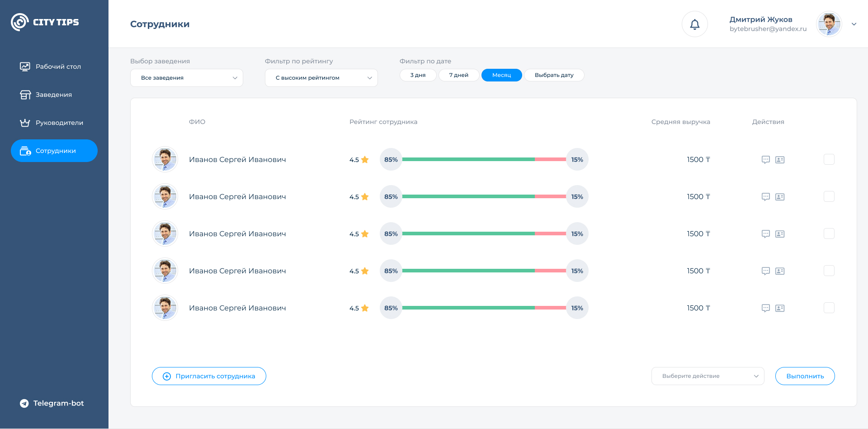The image size is (868, 429).
Task: Click Пригласить сотрудника button
Action: [209, 376]
